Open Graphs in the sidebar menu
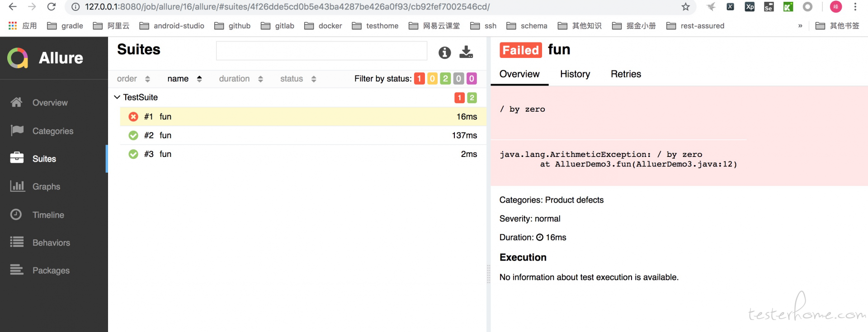The height and width of the screenshot is (332, 868). (x=54, y=186)
